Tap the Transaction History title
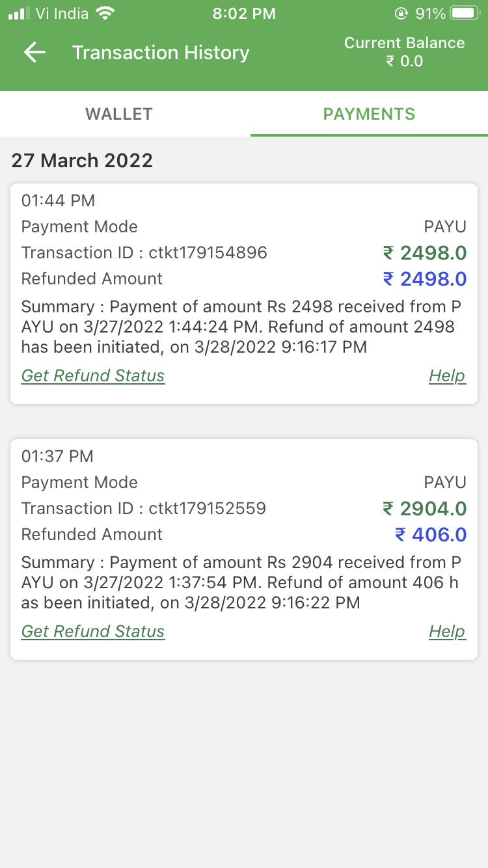Screen dimensions: 488x868 click(161, 53)
